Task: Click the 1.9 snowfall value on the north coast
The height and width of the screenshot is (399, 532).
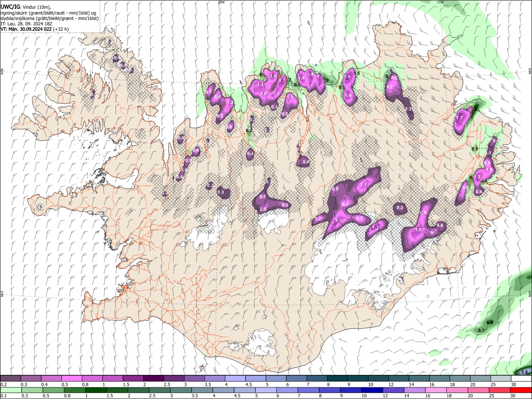Action: [x=347, y=76]
